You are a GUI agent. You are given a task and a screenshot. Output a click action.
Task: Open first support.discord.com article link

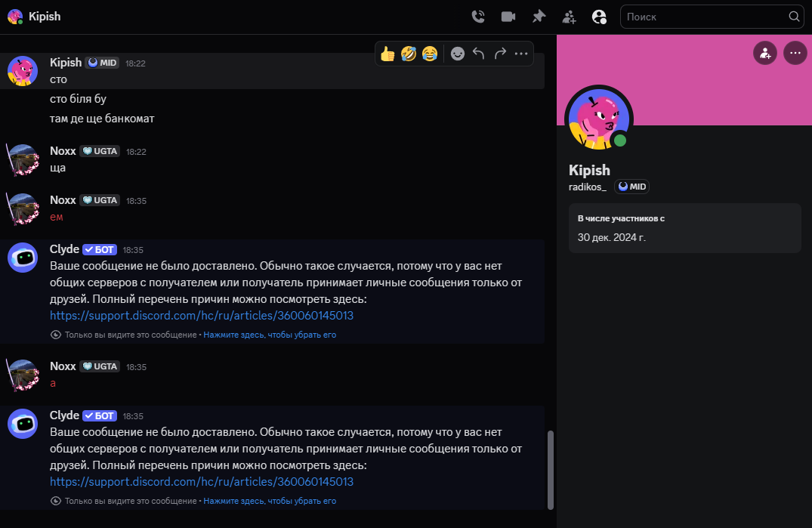point(202,315)
